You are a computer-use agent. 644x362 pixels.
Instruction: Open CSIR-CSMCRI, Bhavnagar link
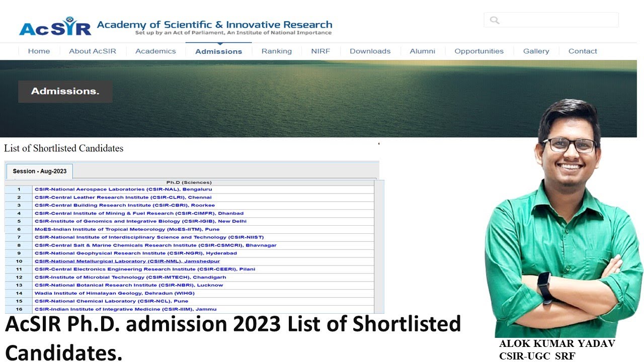pos(155,245)
